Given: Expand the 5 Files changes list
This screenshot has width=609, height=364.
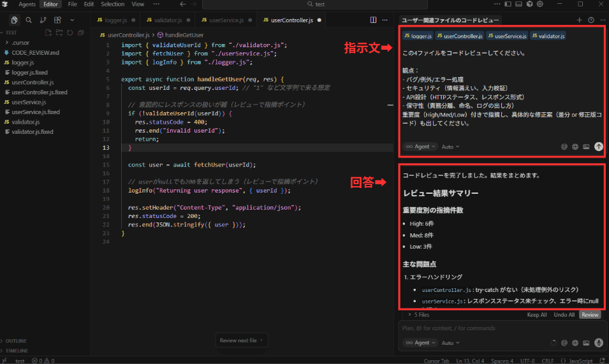Looking at the screenshot, I should [x=418, y=315].
